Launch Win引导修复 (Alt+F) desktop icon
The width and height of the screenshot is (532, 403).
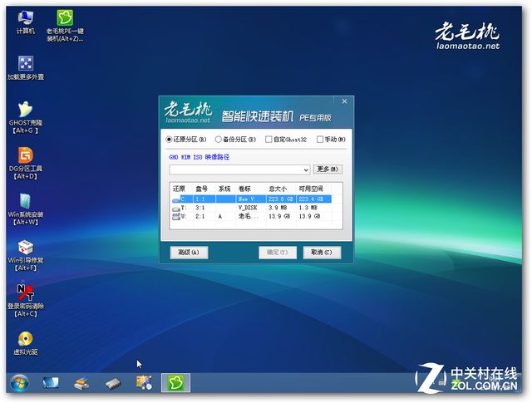26,255
